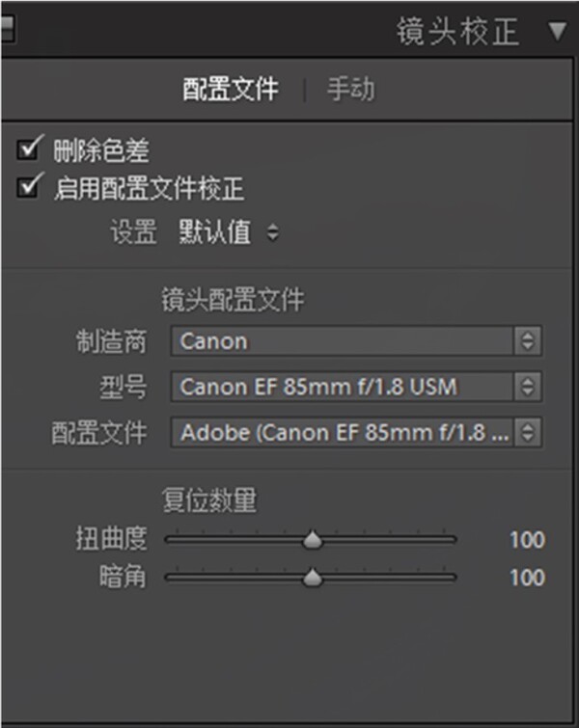Open the 配置文件 Adobe profile dropdown
The height and width of the screenshot is (728, 579).
tap(356, 432)
